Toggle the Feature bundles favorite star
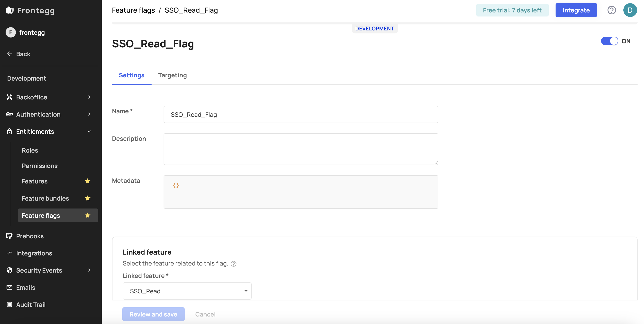 click(x=88, y=198)
